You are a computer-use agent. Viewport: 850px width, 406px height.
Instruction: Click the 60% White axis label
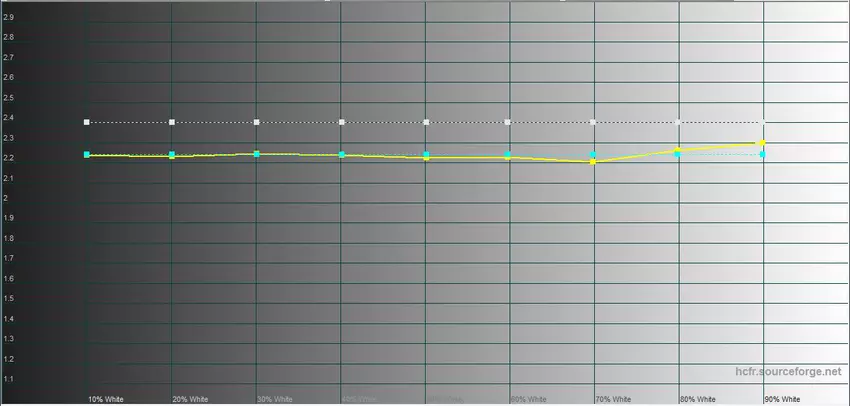click(x=528, y=398)
